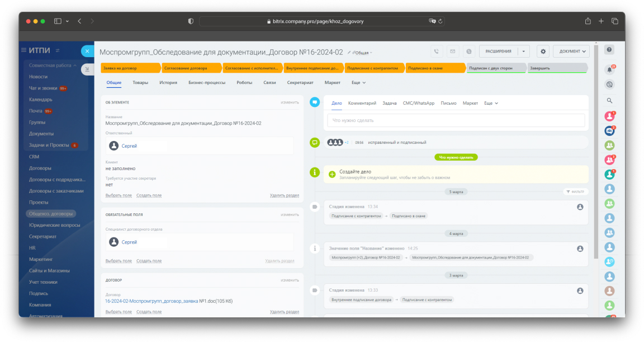Set stage to Подписан с двух сторон

(x=496, y=68)
